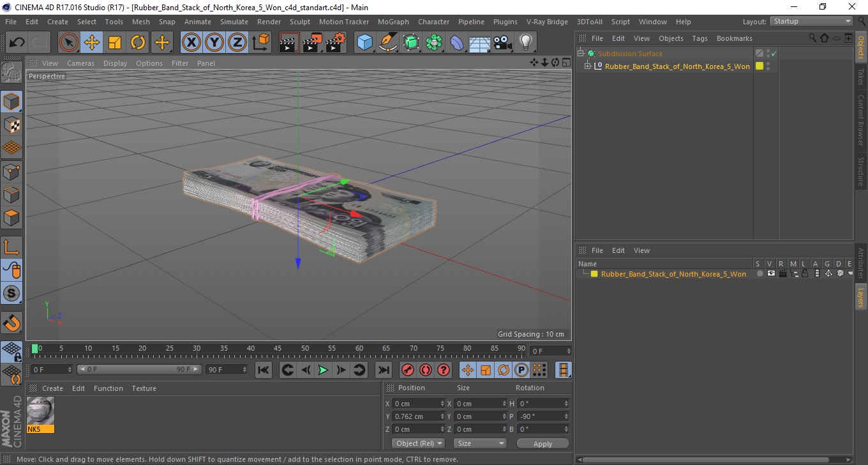Click the Record Active Objects button
Screen dimensions: 868x465
[407, 370]
